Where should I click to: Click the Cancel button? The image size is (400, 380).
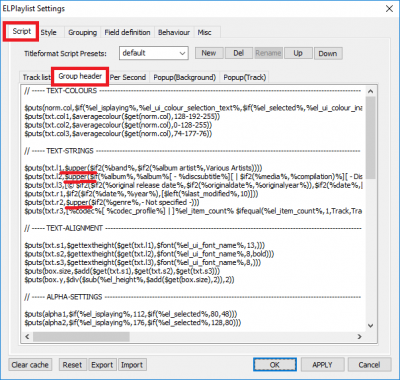(369, 365)
